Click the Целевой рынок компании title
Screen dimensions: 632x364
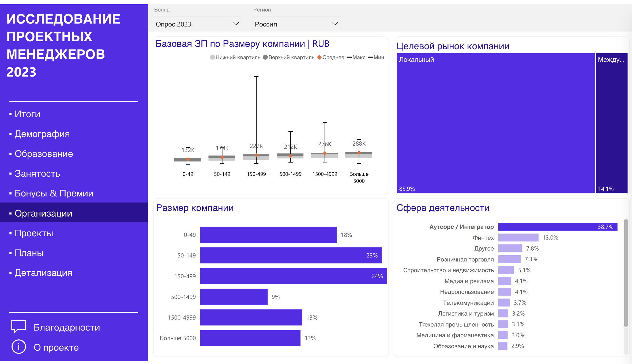[453, 46]
